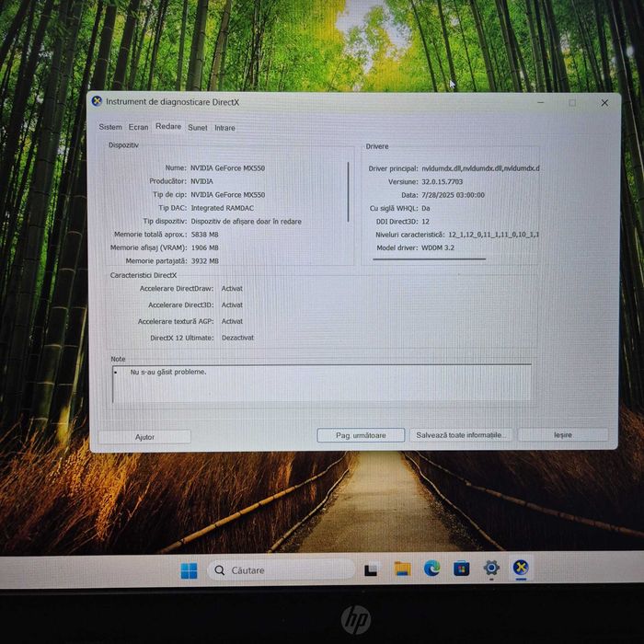Select the Tip de cip value

click(227, 195)
